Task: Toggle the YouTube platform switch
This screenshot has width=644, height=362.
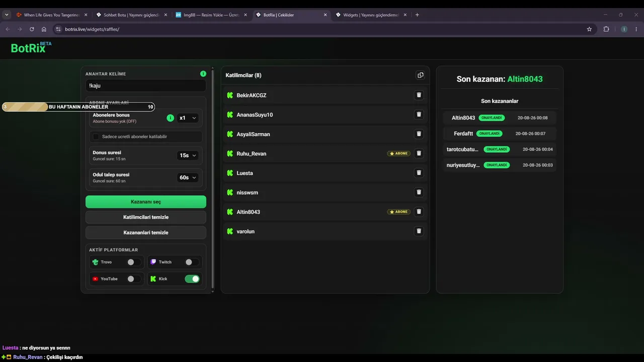Action: (134, 279)
